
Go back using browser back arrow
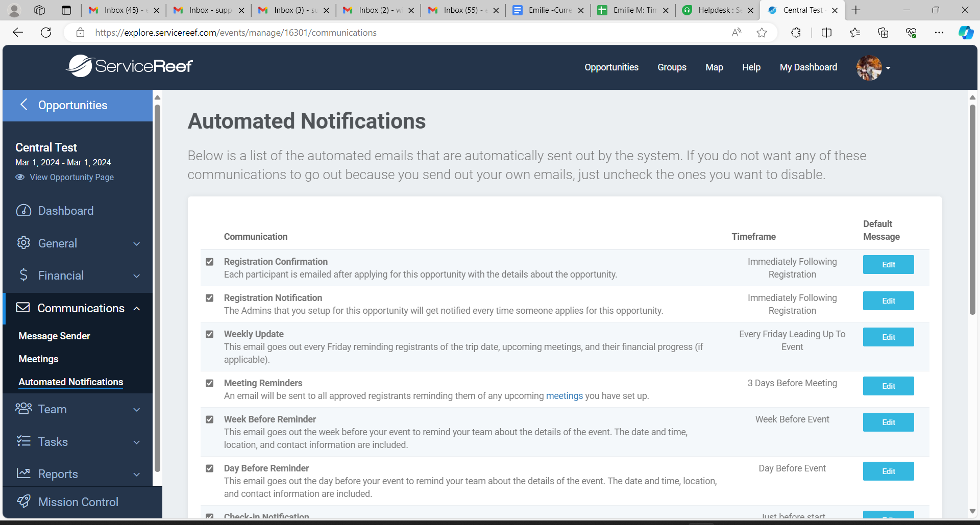pos(18,33)
